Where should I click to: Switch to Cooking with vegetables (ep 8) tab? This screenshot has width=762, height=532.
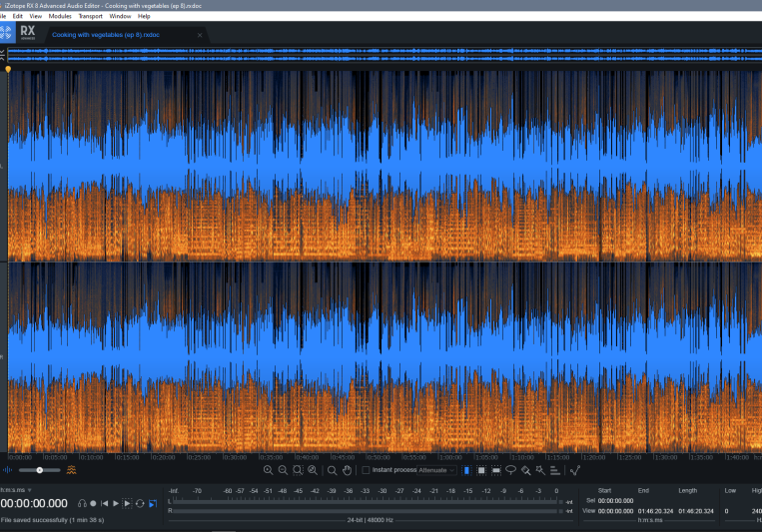106,35
